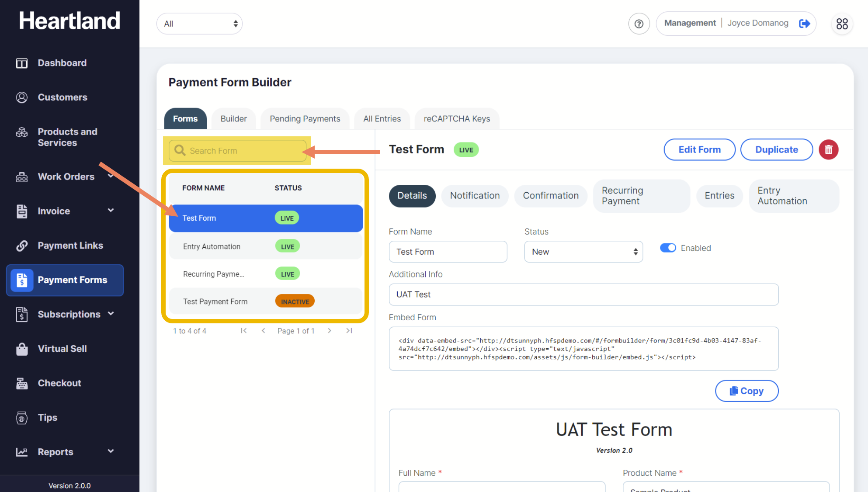Open Checkout in the sidebar
This screenshot has width=868, height=492.
coord(59,383)
